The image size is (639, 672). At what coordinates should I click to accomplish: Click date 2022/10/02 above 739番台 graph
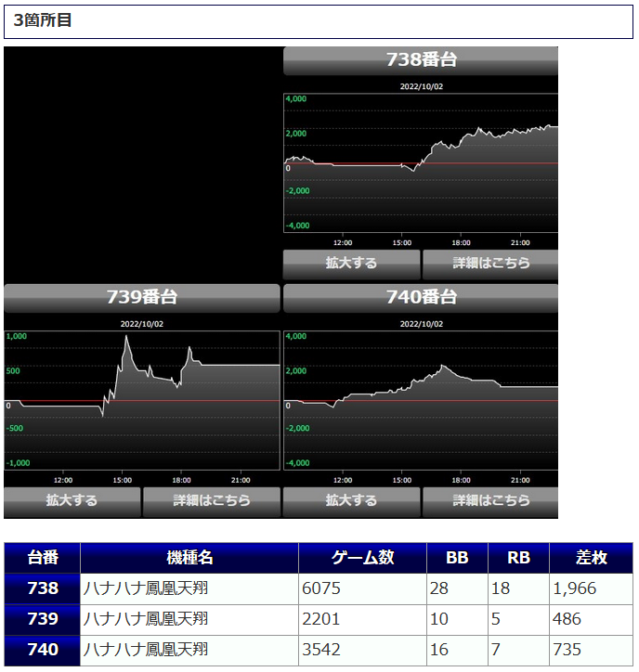pos(142,325)
